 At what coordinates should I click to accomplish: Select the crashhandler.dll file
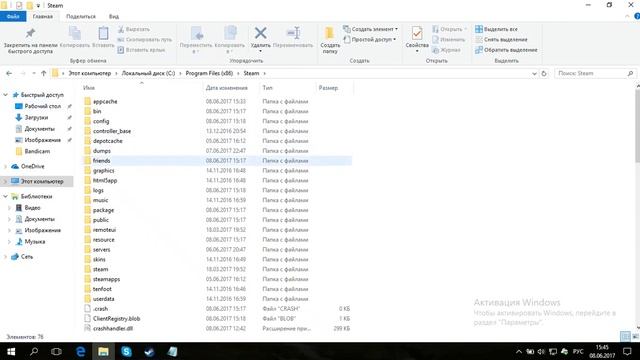(x=113, y=329)
